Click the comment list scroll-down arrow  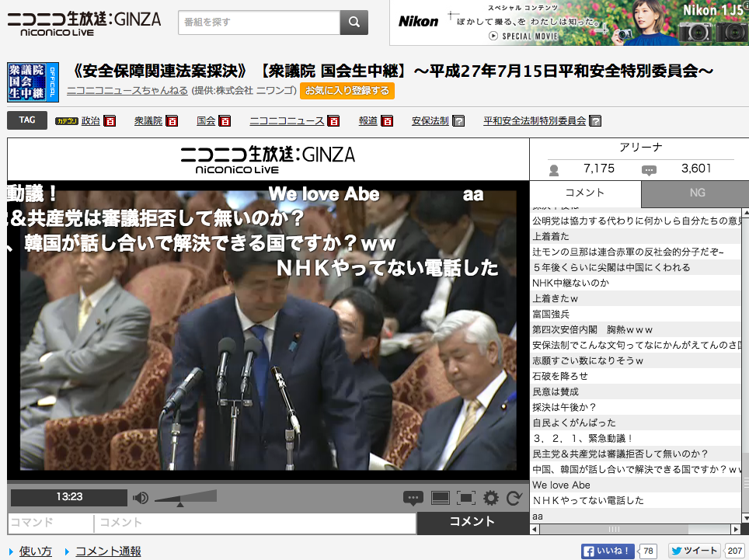745,519
